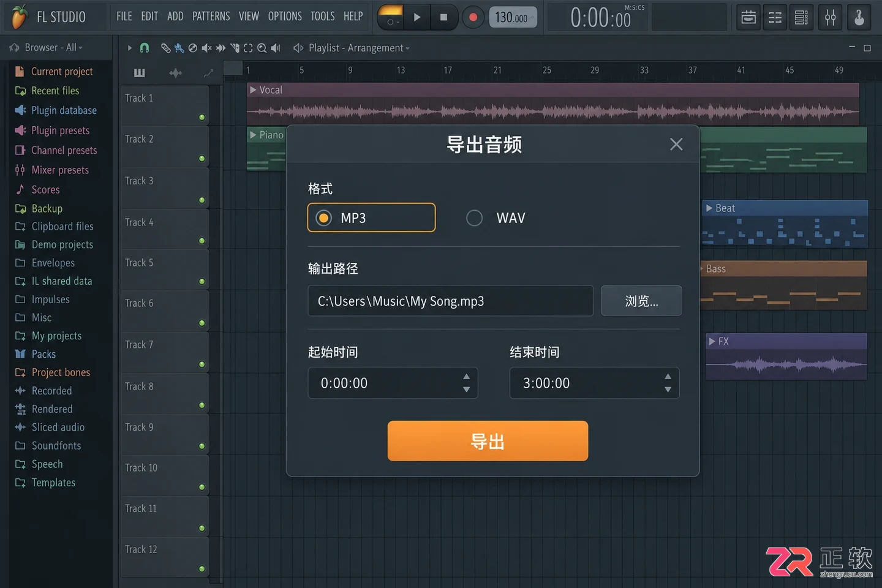Expand the FX clip menu triangle
The height and width of the screenshot is (588, 882).
coord(712,341)
